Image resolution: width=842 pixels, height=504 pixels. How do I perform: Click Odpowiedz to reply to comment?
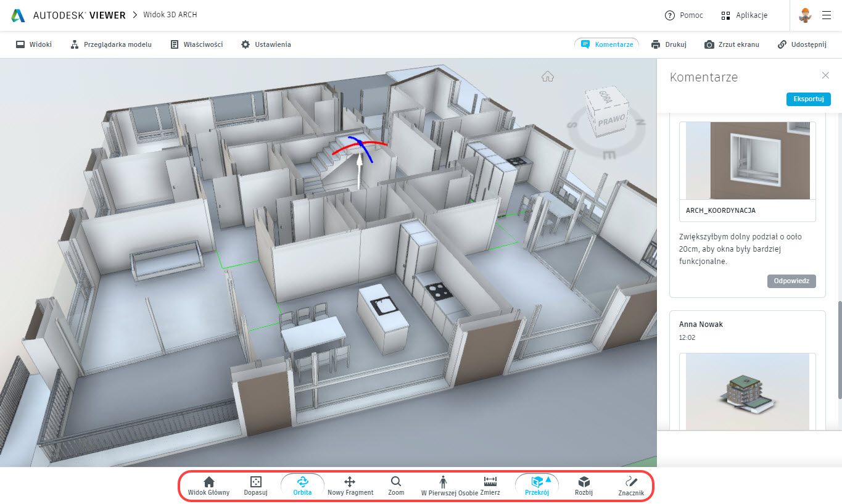point(791,281)
